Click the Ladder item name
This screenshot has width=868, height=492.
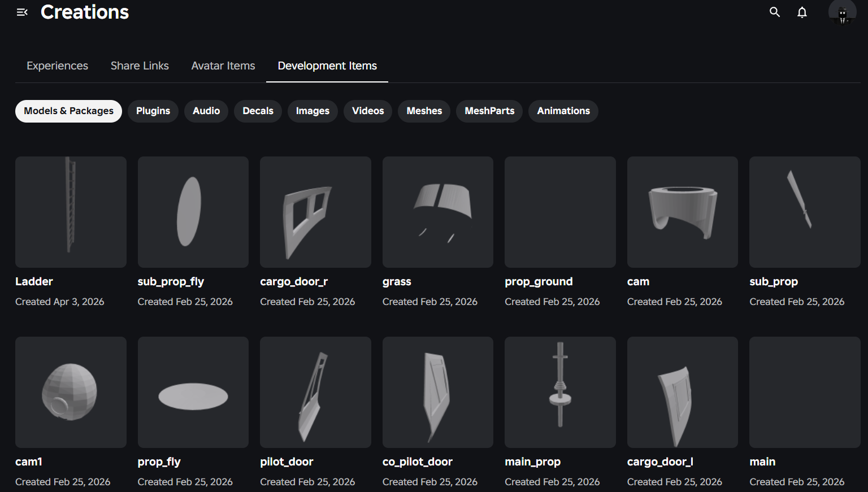[34, 281]
